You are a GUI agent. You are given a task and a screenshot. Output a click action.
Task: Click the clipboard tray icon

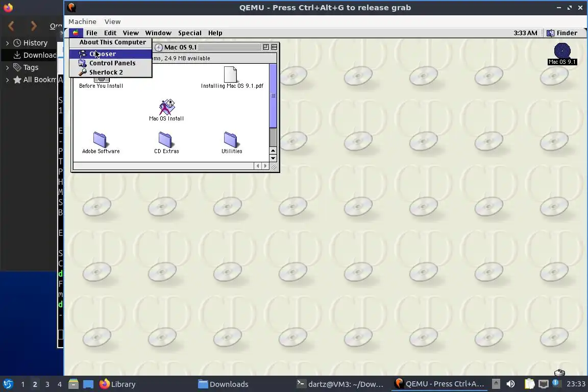tap(529, 384)
